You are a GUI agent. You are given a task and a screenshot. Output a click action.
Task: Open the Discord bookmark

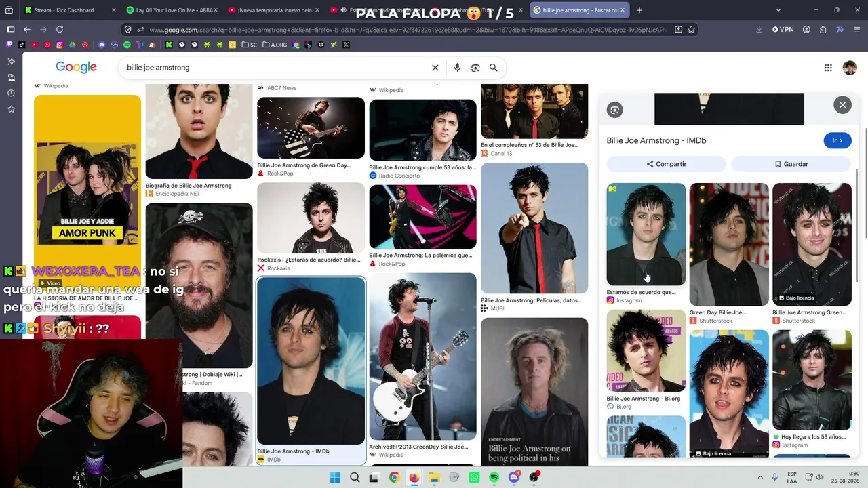click(102, 45)
